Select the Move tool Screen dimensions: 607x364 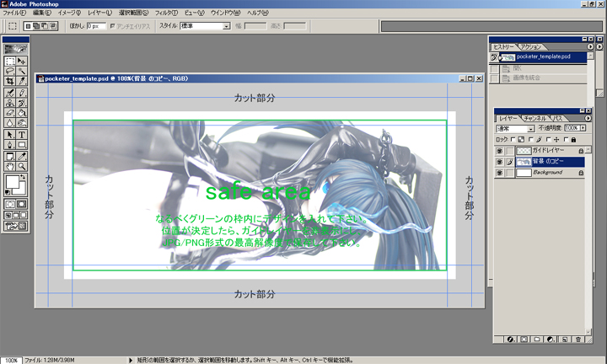click(x=22, y=62)
